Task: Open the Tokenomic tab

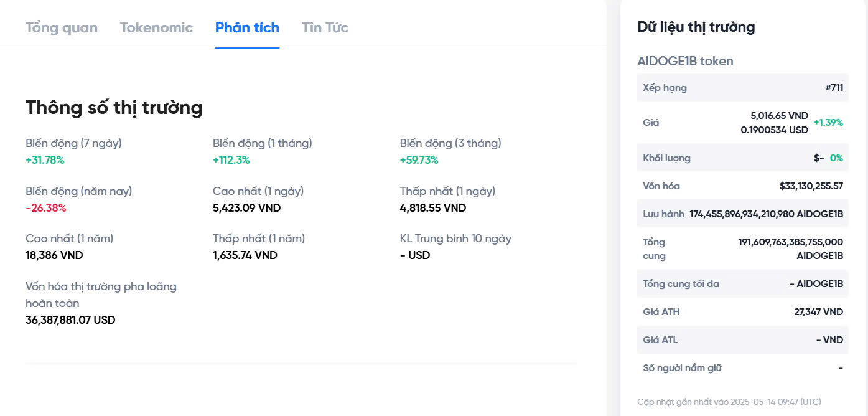Action: (156, 27)
